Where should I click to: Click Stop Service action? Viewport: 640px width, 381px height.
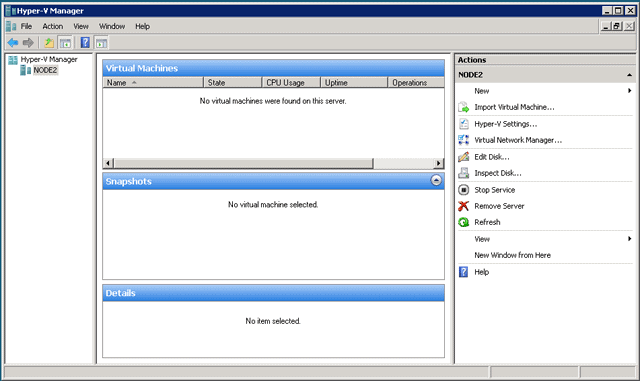click(x=495, y=190)
